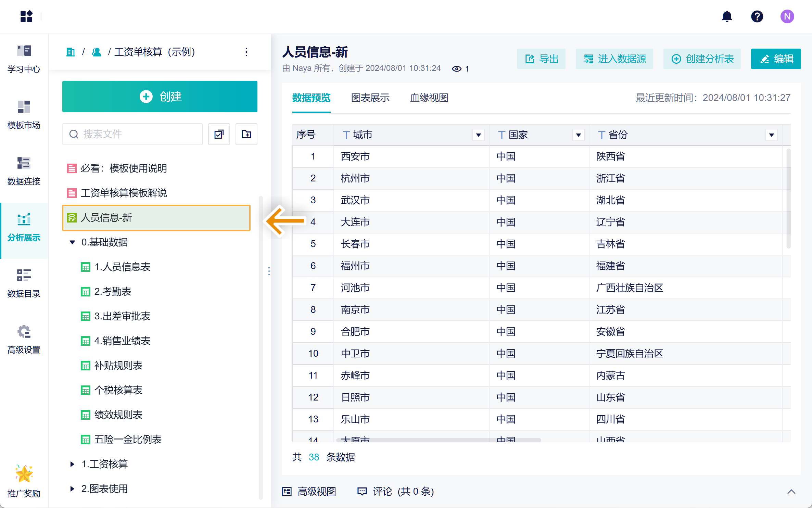Click the 导出 export button
This screenshot has height=508, width=812.
541,59
